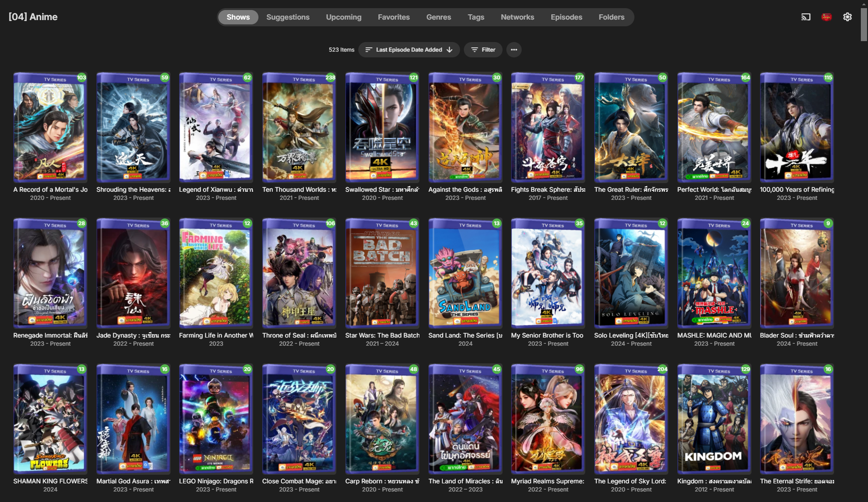The height and width of the screenshot is (502, 868).
Task: Open the Blader Soul poster
Action: click(797, 273)
